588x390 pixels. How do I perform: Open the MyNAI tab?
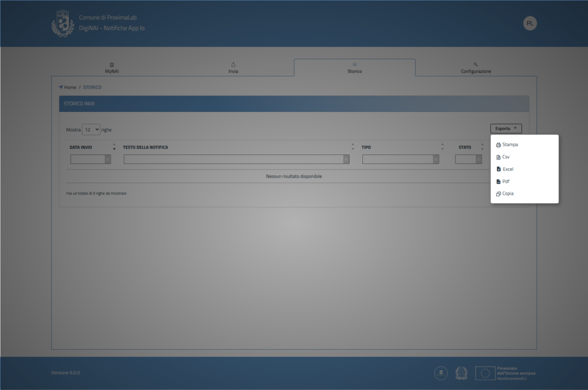(112, 68)
